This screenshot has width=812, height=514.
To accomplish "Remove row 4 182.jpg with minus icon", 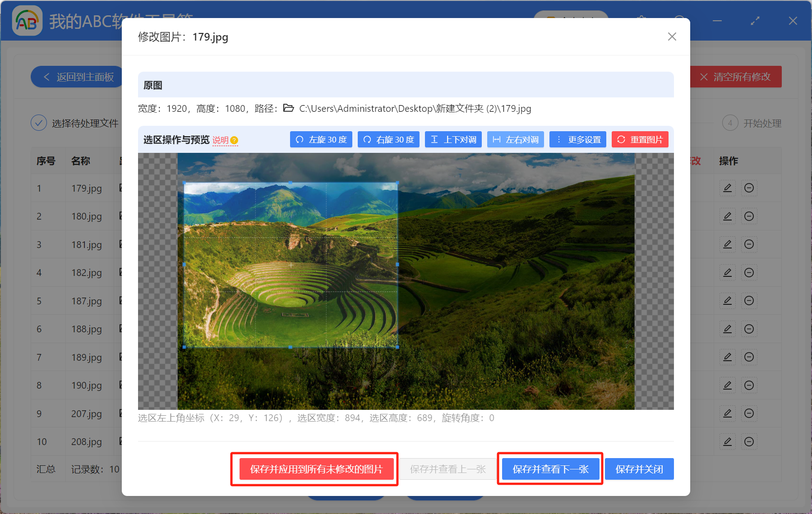I will tap(749, 273).
